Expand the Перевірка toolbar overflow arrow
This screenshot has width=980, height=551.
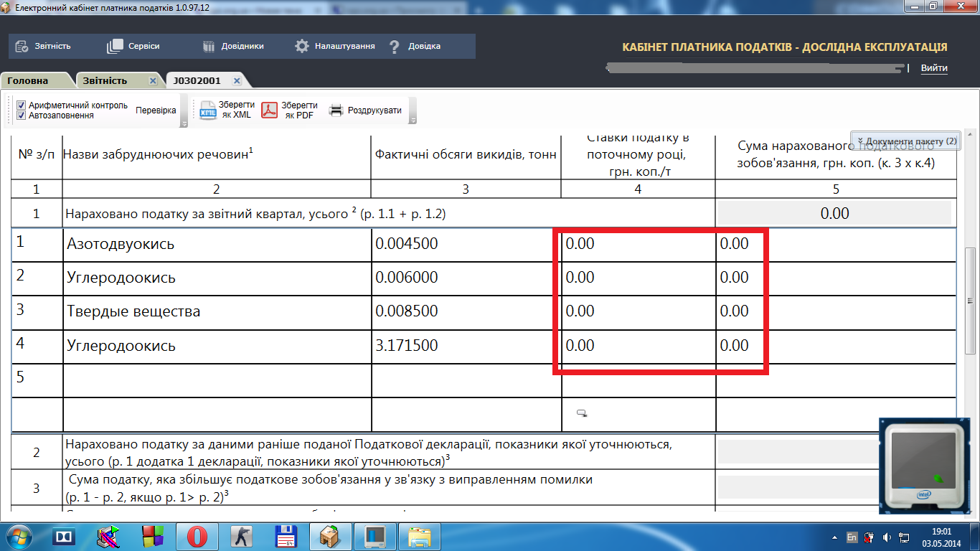click(184, 123)
